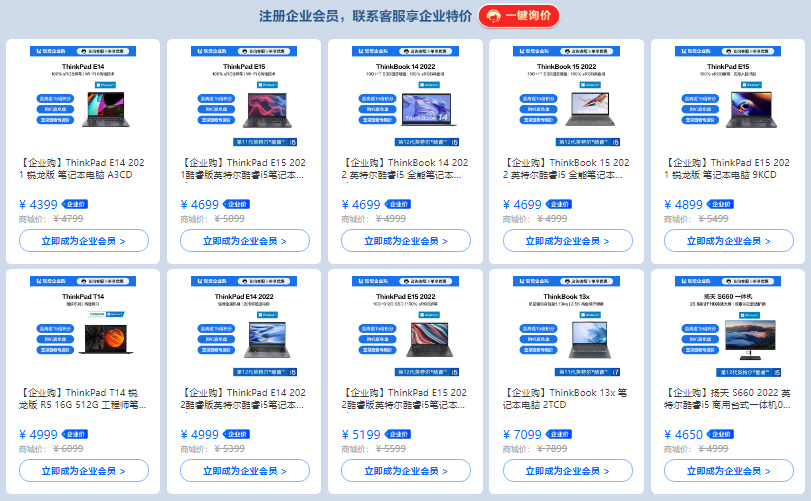Select the crossed-out 商城价 ¥5599
Image resolution: width=811 pixels, height=501 pixels.
391,449
